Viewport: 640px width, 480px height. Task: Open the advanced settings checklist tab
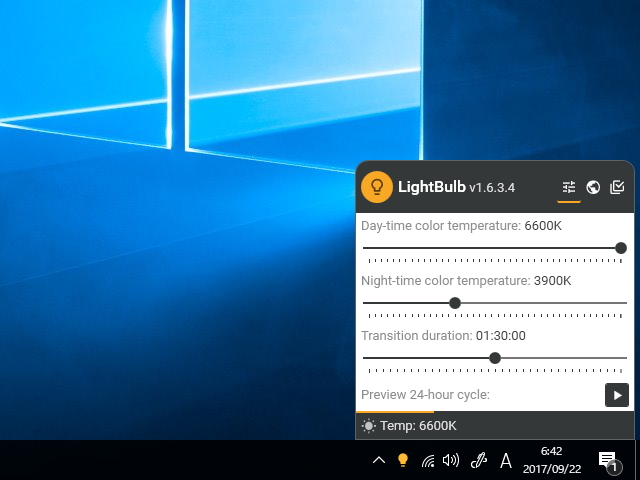(x=617, y=187)
